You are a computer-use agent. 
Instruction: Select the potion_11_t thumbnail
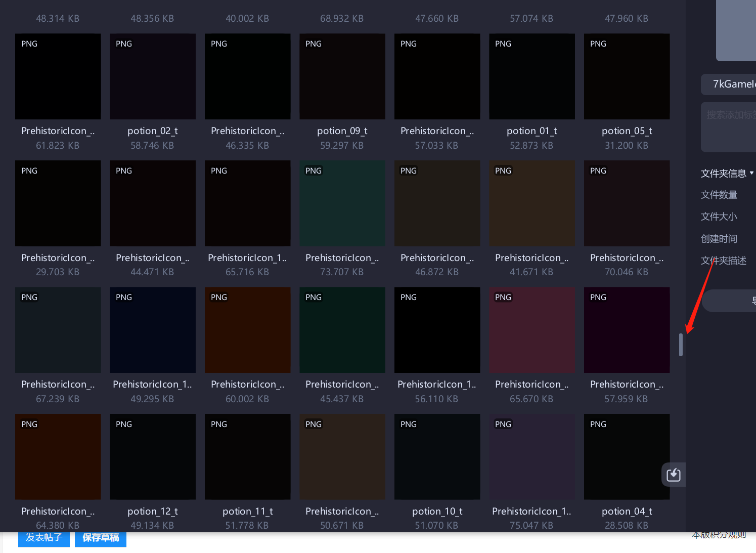(x=248, y=457)
